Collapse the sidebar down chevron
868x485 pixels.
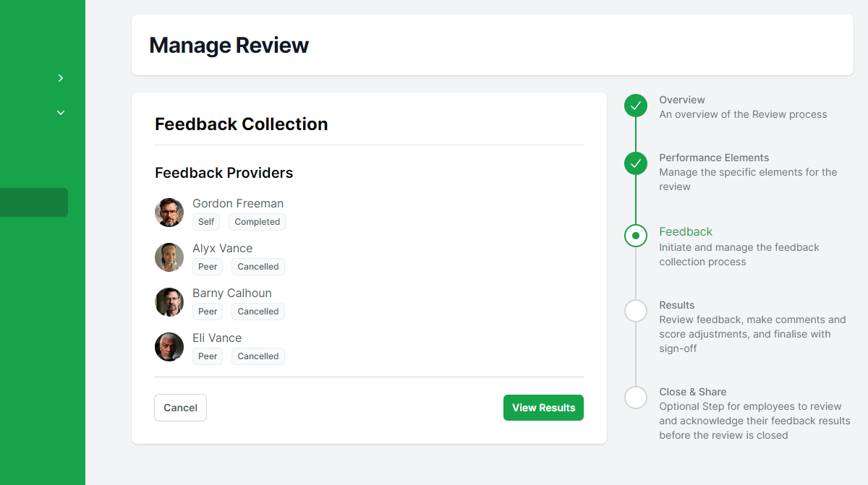61,113
